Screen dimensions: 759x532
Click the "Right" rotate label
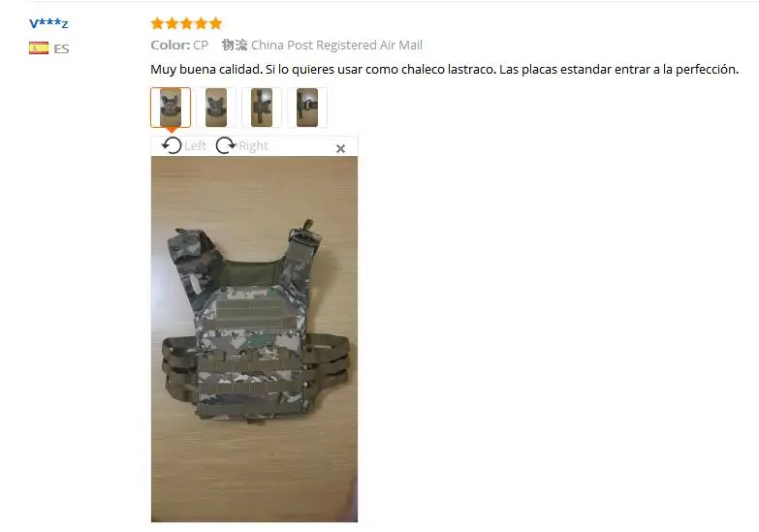(253, 145)
